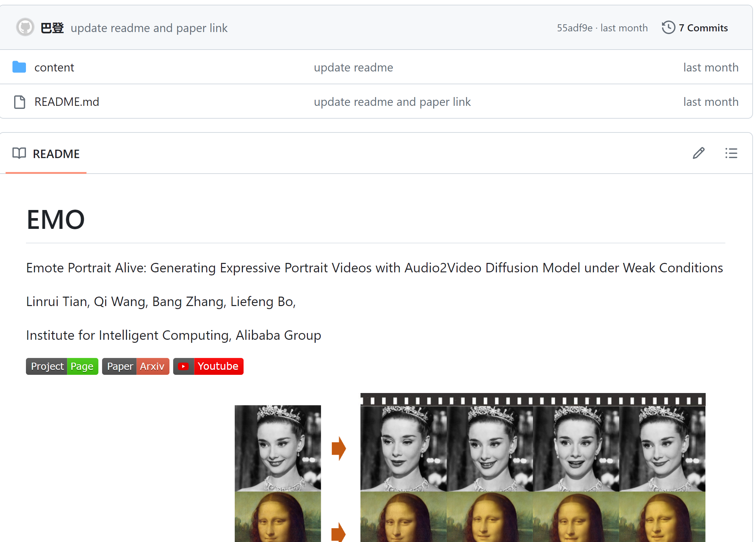Click the 'update readme' commit message for content
The height and width of the screenshot is (542, 756).
(353, 67)
